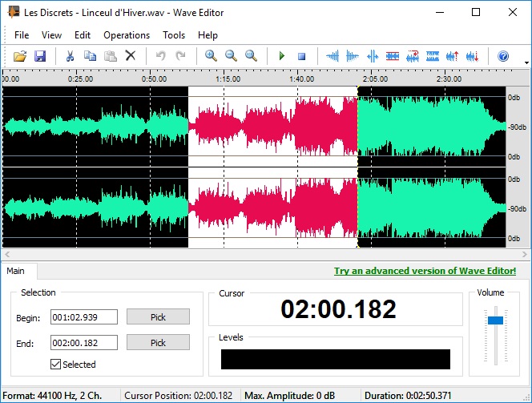Image resolution: width=532 pixels, height=403 pixels.
Task: Click the horizontal scrollbar left arrow
Action: tap(6, 254)
